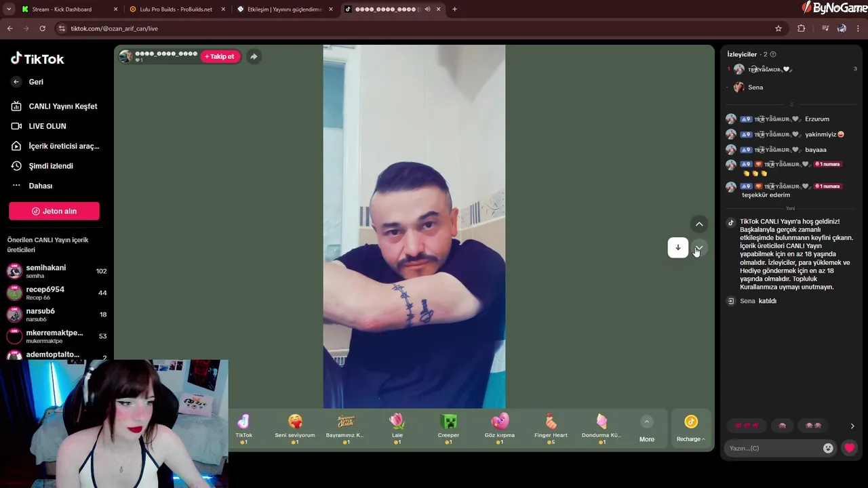Switch to Kick Dashboard tab
Viewport: 868px width, 488px height.
click(68, 9)
